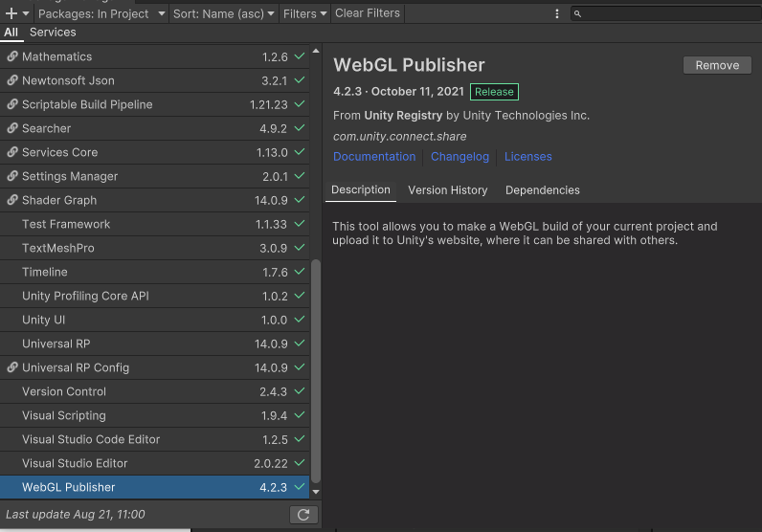This screenshot has height=532, width=762.
Task: Click the link icon beside Mathematics
Action: 12,56
